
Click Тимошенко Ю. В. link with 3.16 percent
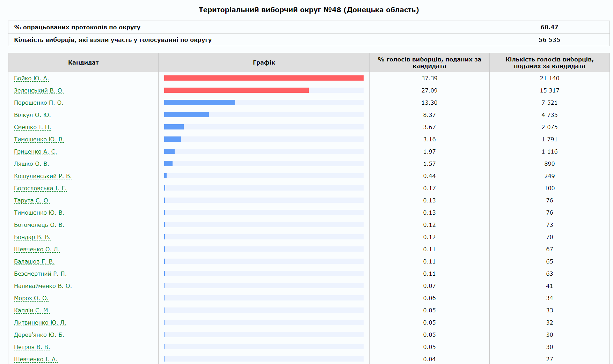point(39,139)
